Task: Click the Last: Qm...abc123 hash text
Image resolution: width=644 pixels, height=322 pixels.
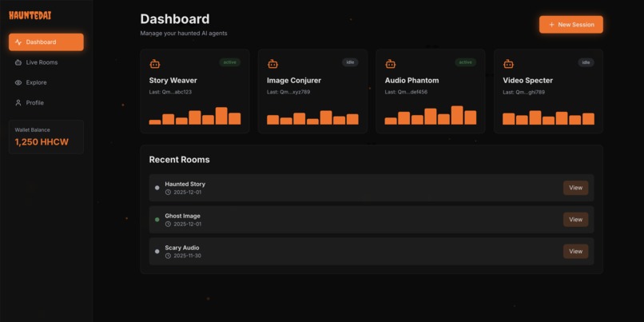Action: 170,92
